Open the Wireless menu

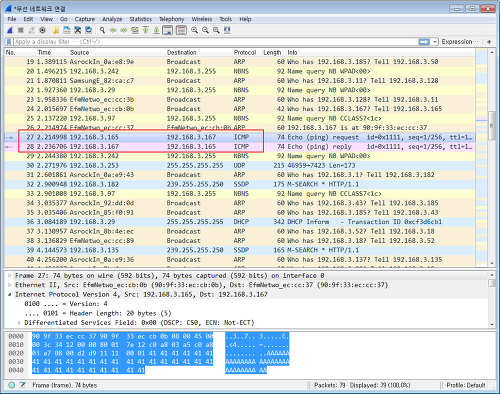click(x=202, y=19)
